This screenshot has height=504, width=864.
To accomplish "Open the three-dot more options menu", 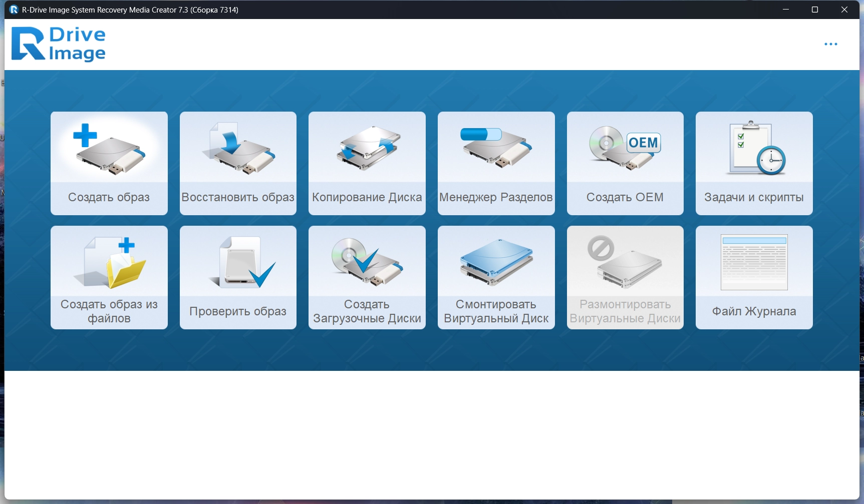I will pos(831,44).
